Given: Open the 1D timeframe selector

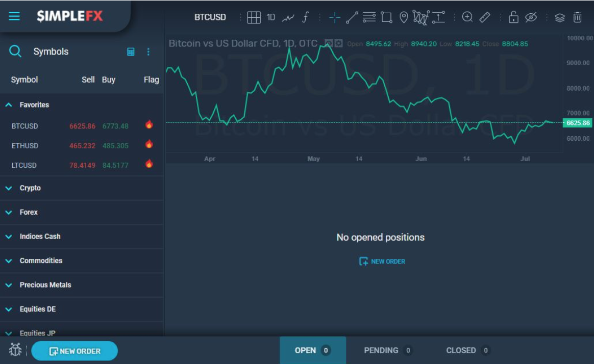Looking at the screenshot, I should (270, 17).
